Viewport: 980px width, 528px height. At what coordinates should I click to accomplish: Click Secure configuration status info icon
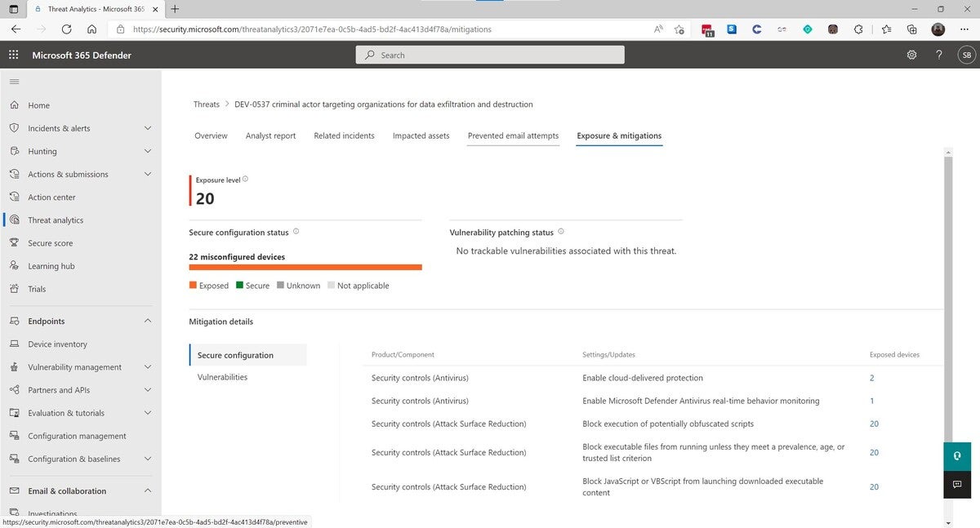pyautogui.click(x=296, y=232)
